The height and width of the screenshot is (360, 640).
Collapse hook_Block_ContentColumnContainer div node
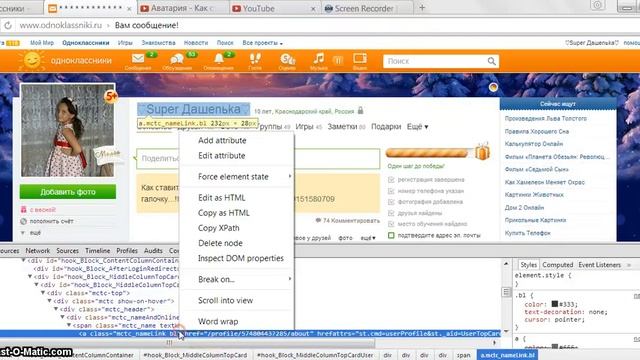[x=24, y=260]
